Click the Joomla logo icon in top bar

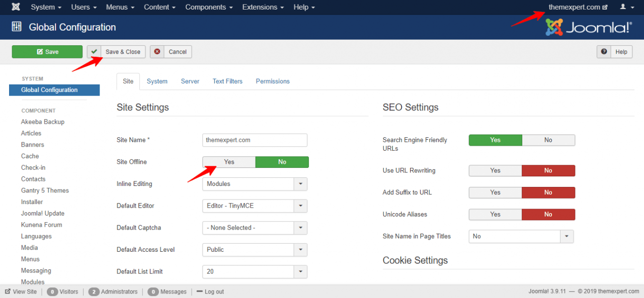(x=16, y=7)
